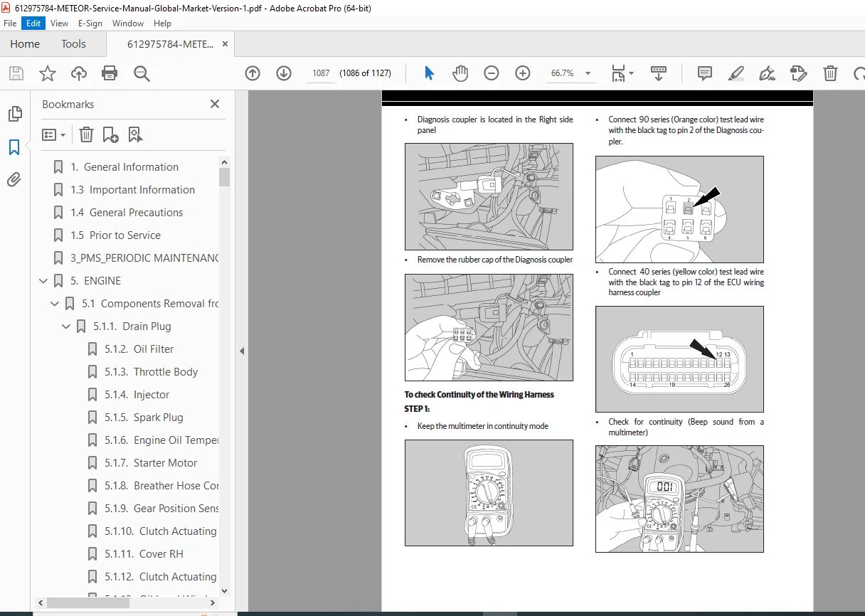
Task: Select the highlight text pen tool
Action: point(736,73)
